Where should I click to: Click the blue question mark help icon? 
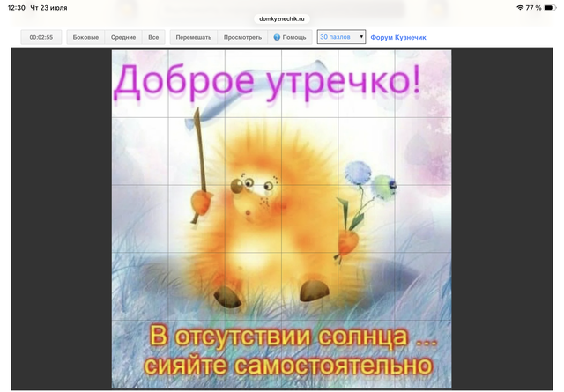(x=277, y=37)
